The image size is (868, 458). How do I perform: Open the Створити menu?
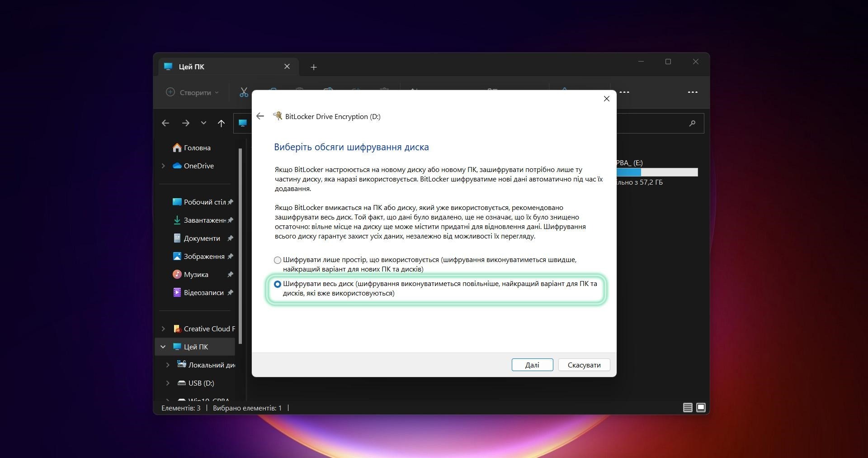[x=192, y=92]
